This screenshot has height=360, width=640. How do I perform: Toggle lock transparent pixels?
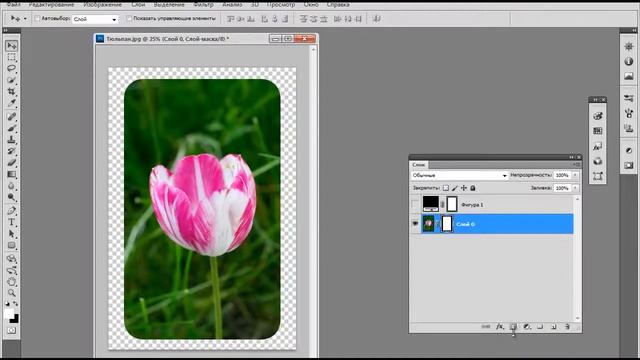(x=446, y=188)
